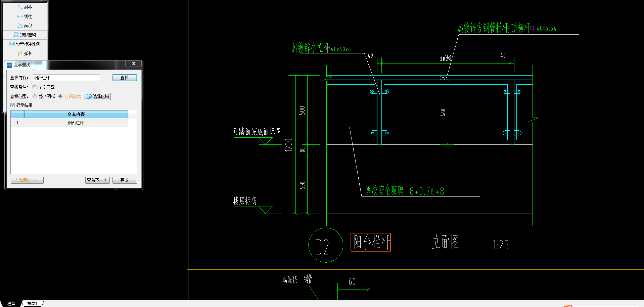
Task: Toggle the 显示结果 checkbox
Action: click(13, 105)
